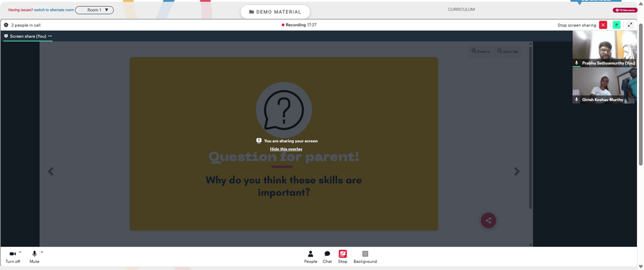Click the PS Moments button

(625, 10)
